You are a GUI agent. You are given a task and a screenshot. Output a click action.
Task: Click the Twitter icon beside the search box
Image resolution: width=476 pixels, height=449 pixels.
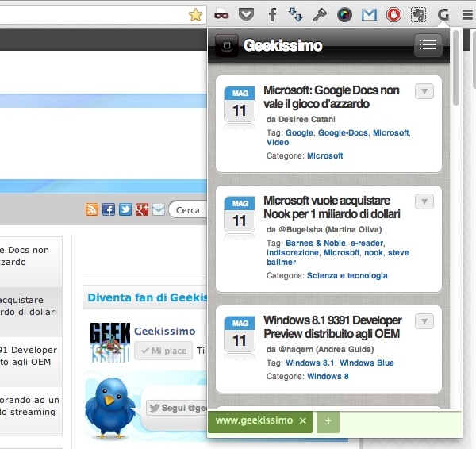tap(125, 209)
